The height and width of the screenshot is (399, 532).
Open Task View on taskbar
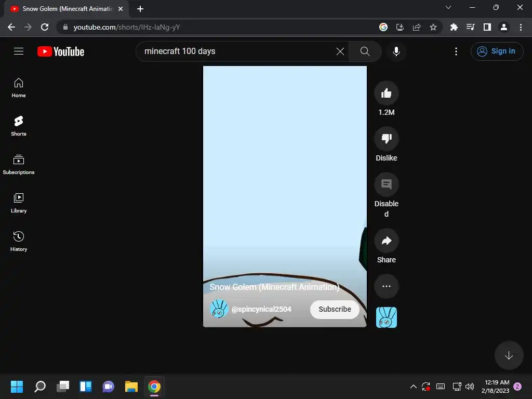click(63, 387)
